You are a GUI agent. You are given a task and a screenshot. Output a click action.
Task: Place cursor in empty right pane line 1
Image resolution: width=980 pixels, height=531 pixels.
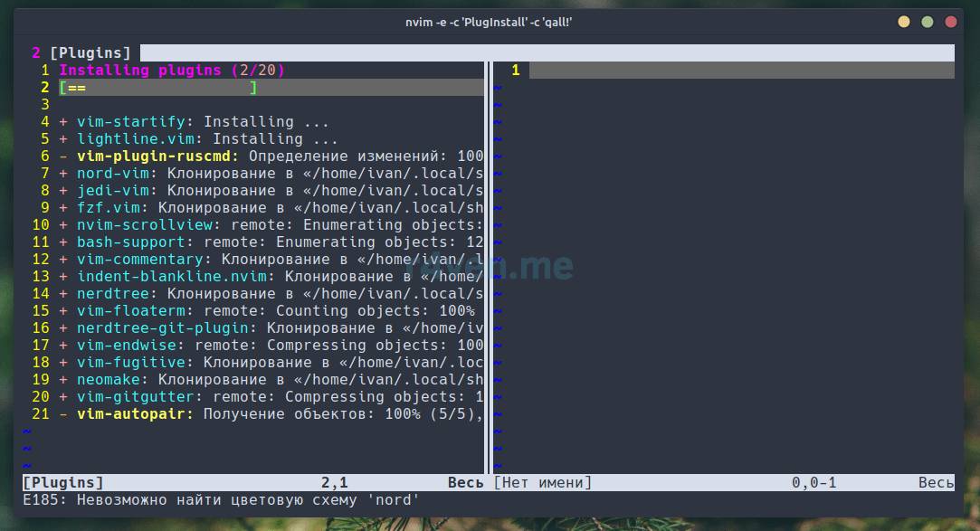[x=740, y=71]
